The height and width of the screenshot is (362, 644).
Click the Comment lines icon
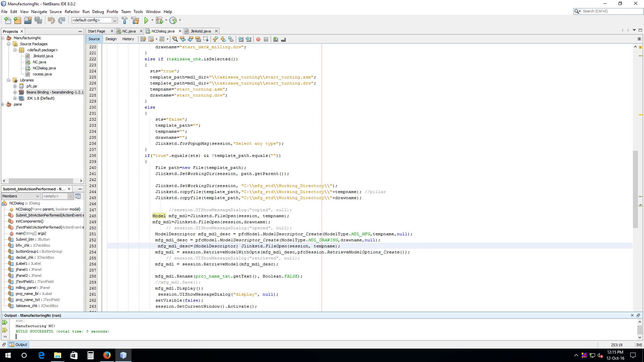coord(276,39)
